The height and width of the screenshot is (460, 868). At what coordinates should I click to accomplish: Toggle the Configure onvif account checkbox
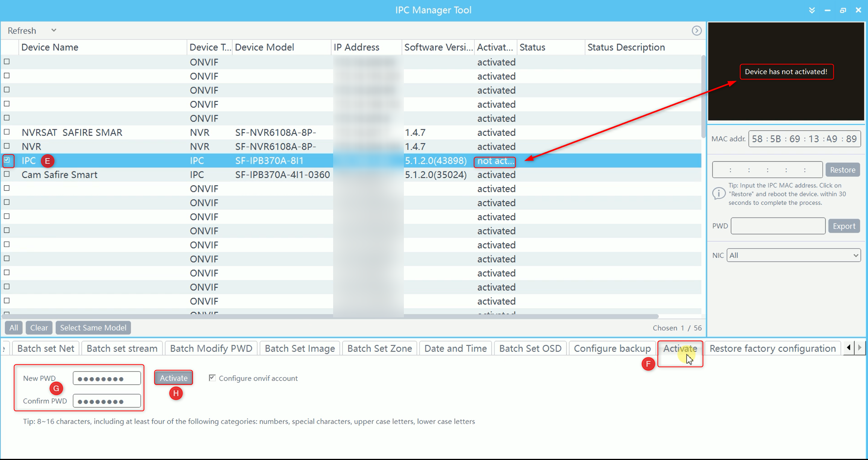point(212,378)
